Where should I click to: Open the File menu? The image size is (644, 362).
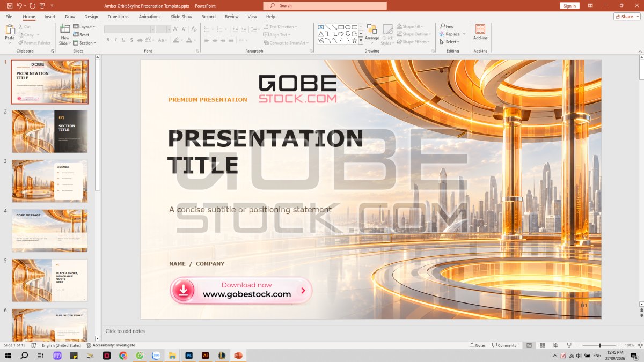click(9, 17)
